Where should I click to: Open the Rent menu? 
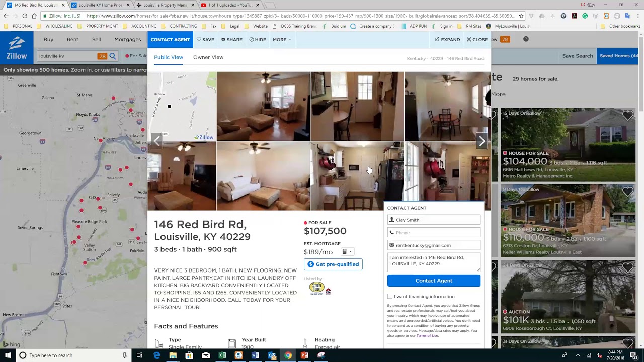72,39
